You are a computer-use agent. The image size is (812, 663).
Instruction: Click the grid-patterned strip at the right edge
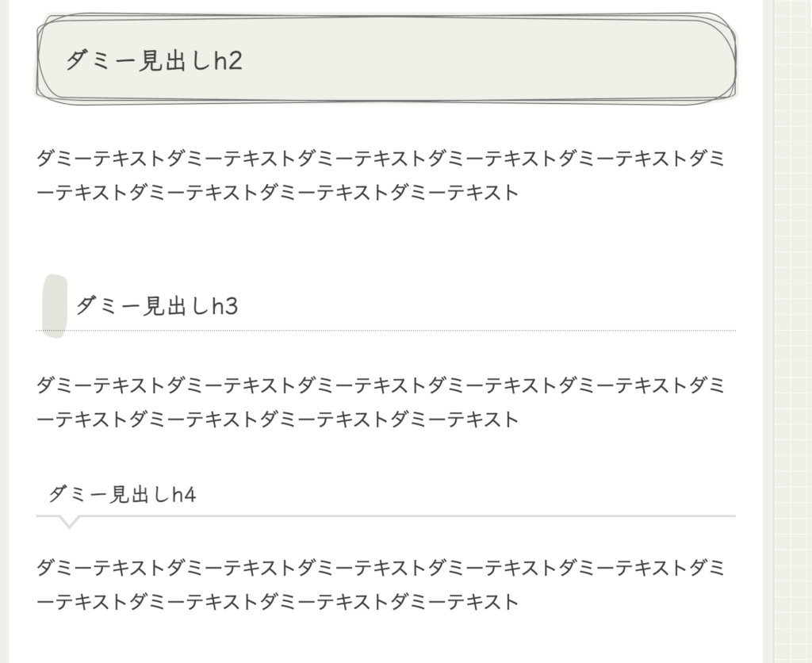(792, 331)
